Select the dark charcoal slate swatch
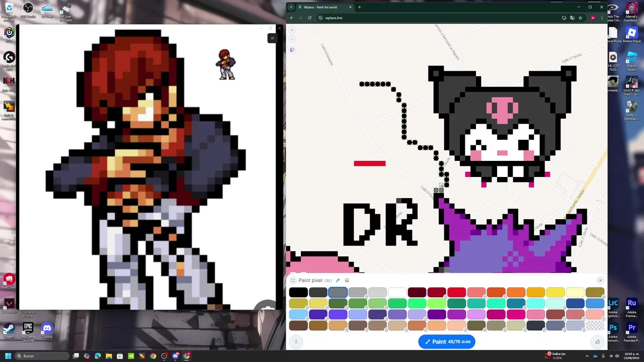Image resolution: width=644 pixels, height=362 pixels. pos(536,326)
